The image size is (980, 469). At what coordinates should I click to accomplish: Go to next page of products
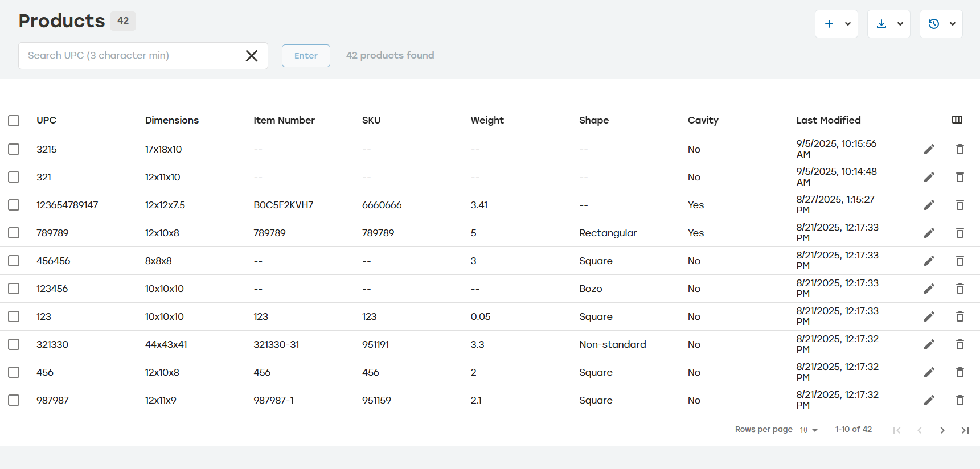click(x=942, y=430)
